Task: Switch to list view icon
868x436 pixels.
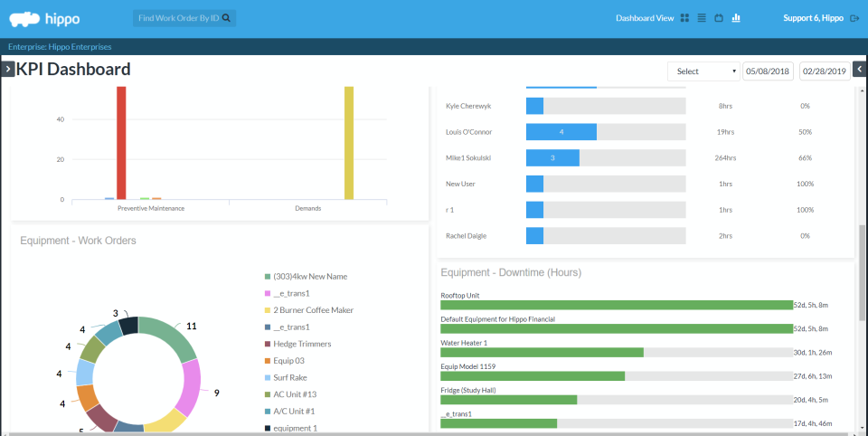Action: 702,18
